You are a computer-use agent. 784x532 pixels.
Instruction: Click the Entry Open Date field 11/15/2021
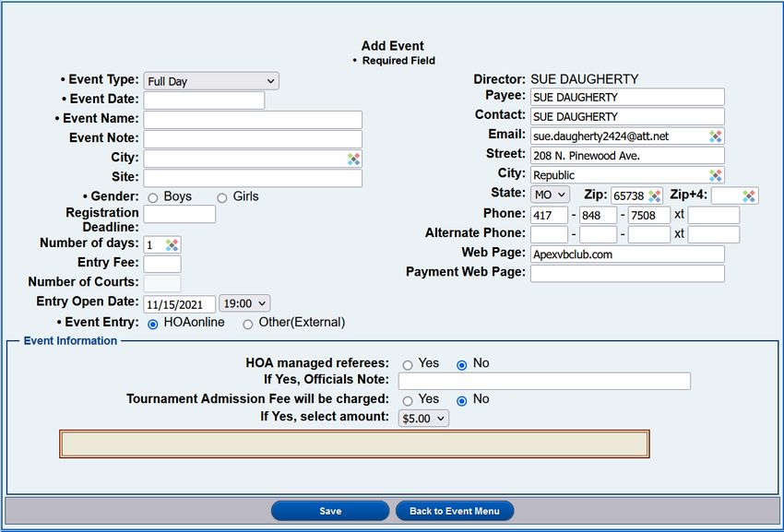point(180,304)
